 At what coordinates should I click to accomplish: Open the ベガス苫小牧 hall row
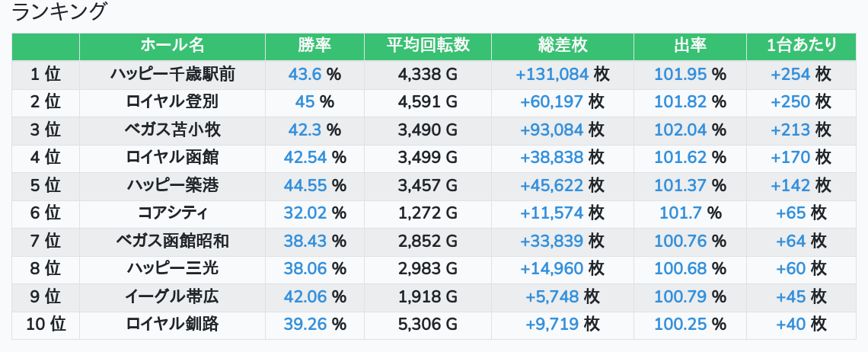pyautogui.click(x=172, y=130)
